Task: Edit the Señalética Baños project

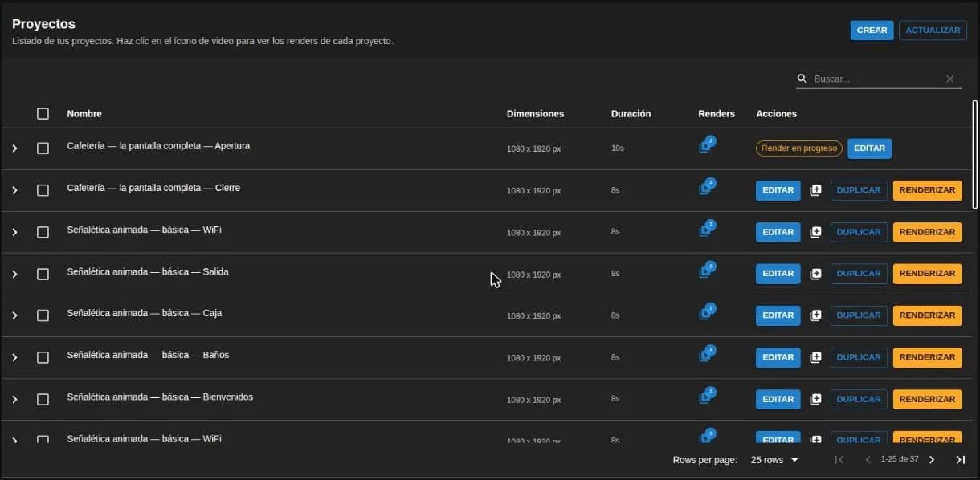Action: click(x=778, y=357)
